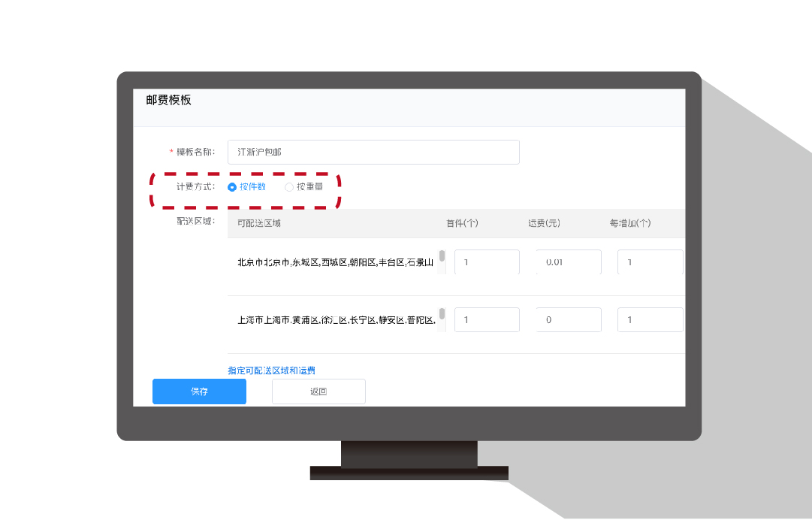
Task: Edit the 每增加 field in the 北京市 row
Action: [x=650, y=262]
